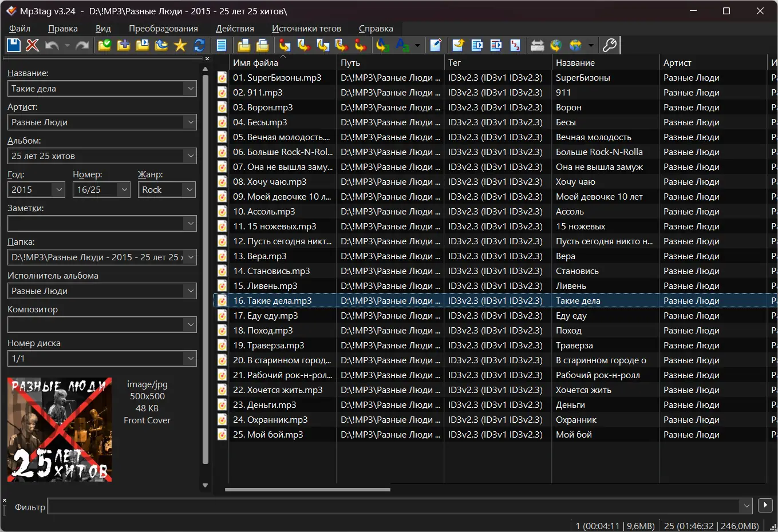Open the Файл menu
Screen dimensions: 778x532
point(20,29)
